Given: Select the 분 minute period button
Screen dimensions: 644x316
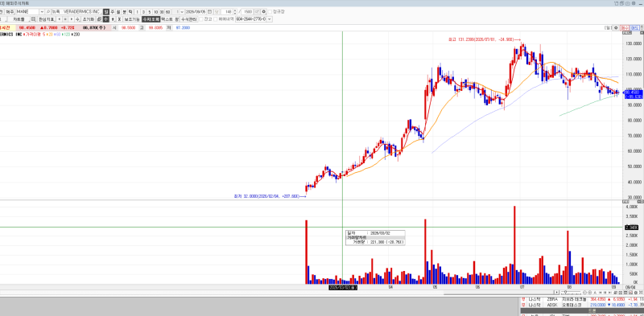Looking at the screenshot, I should 124,11.
